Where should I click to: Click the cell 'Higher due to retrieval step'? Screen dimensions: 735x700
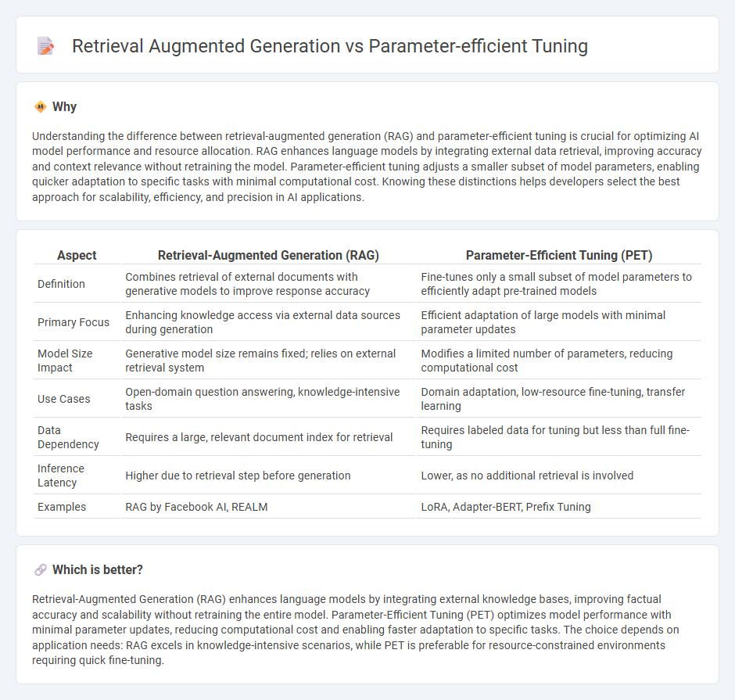[268, 476]
